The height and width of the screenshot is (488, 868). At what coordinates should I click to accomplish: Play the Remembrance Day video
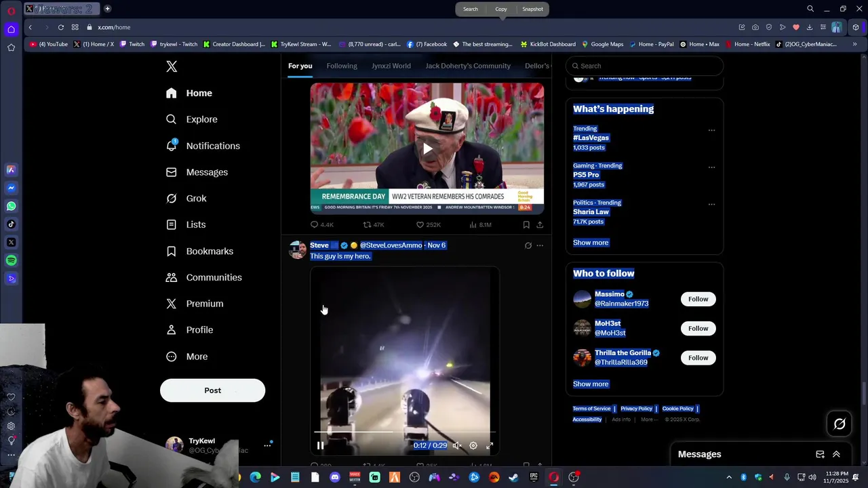427,148
